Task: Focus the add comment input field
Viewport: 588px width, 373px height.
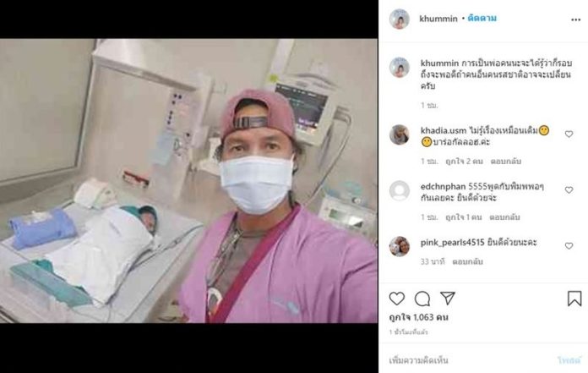Action: (x=469, y=360)
